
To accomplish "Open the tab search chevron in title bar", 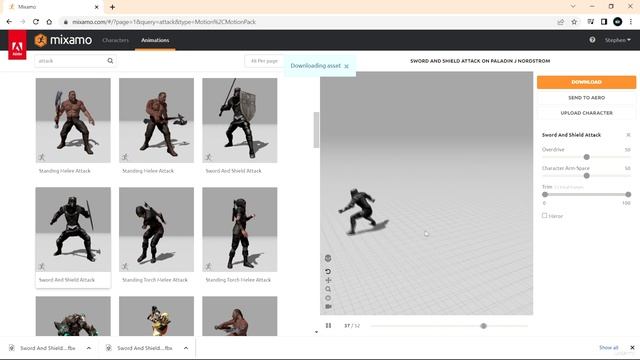I will point(573,7).
